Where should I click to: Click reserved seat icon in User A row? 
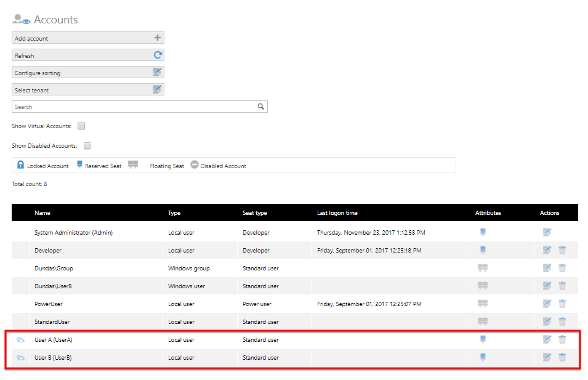tap(483, 339)
